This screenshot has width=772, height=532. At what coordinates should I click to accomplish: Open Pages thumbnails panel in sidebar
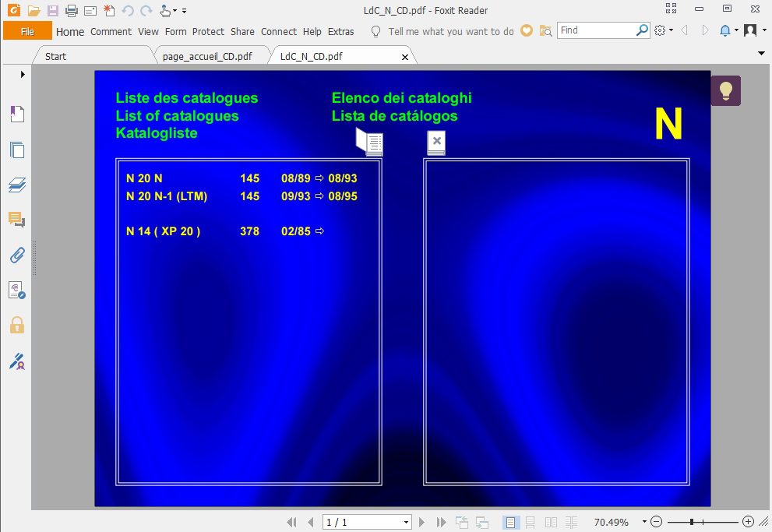click(17, 150)
